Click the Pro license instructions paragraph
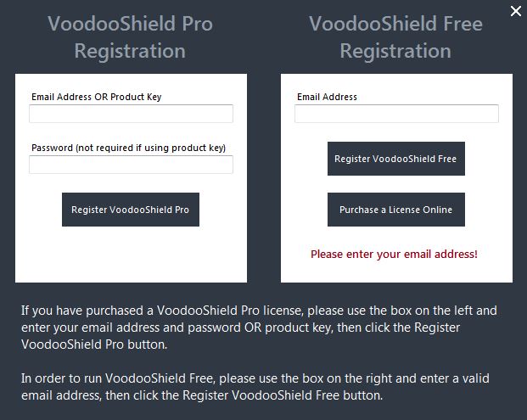 (259, 327)
